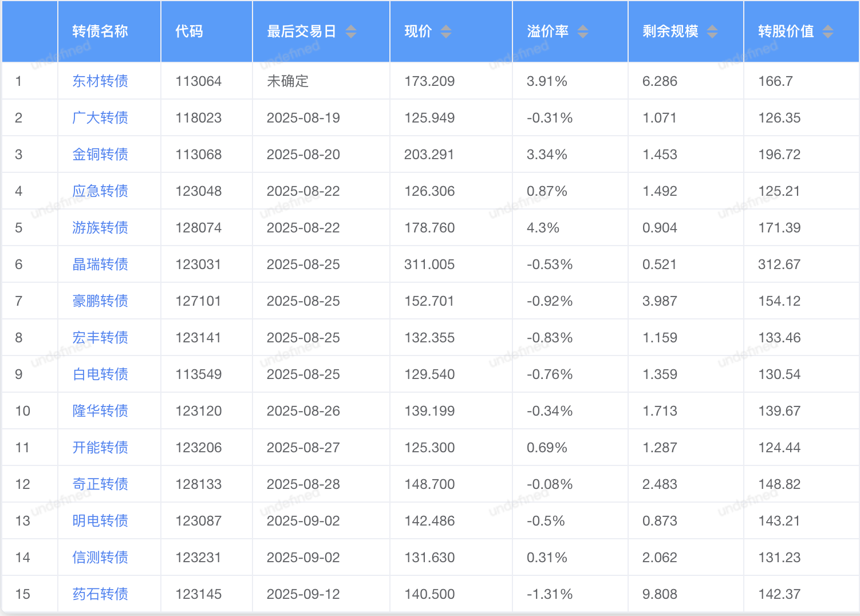Click the 白电转债 link

(100, 374)
